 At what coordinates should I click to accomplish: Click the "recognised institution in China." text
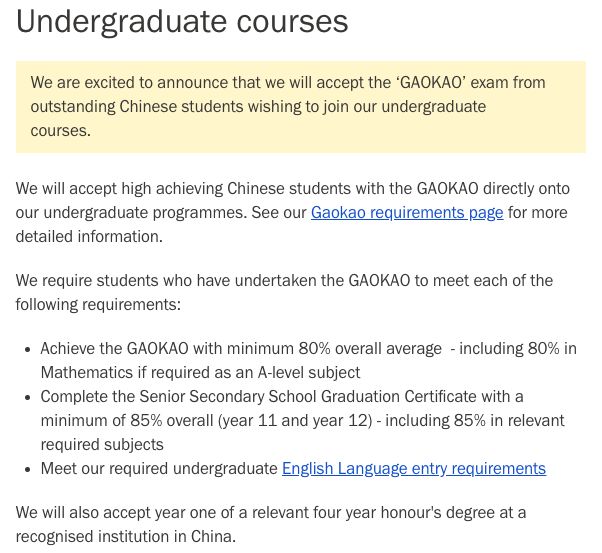125,537
